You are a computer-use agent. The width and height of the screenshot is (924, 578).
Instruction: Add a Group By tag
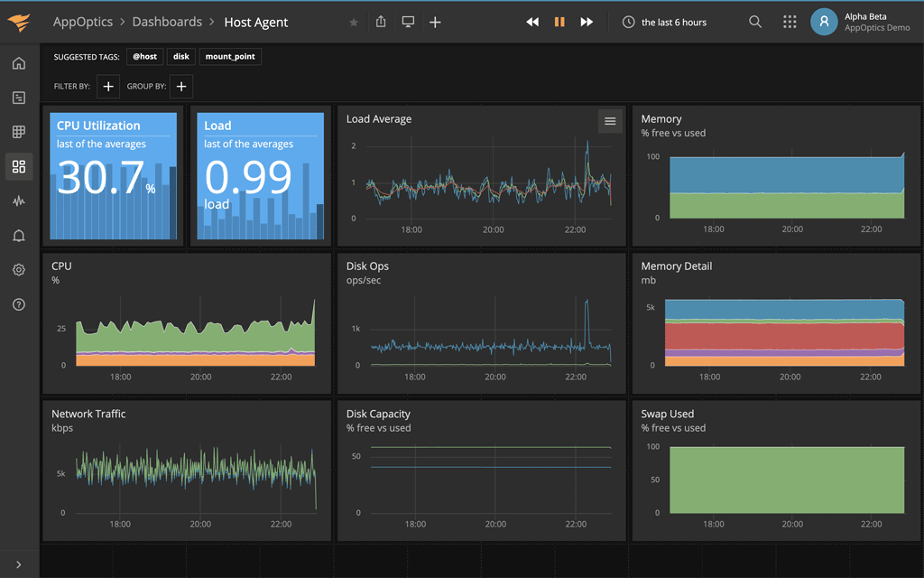(180, 86)
